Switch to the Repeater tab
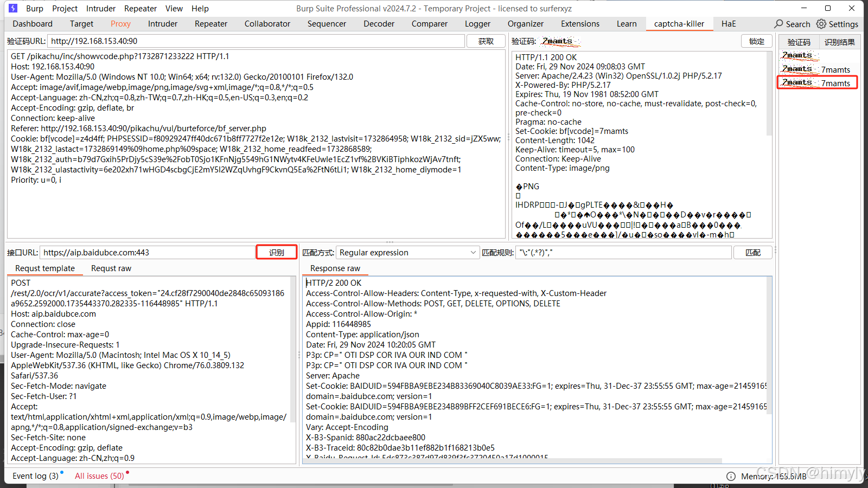868x488 pixels. [x=211, y=24]
